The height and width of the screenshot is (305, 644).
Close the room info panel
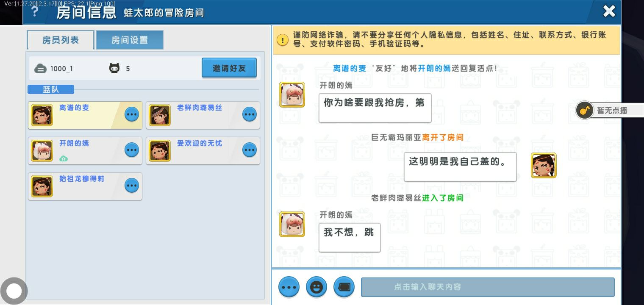click(609, 11)
